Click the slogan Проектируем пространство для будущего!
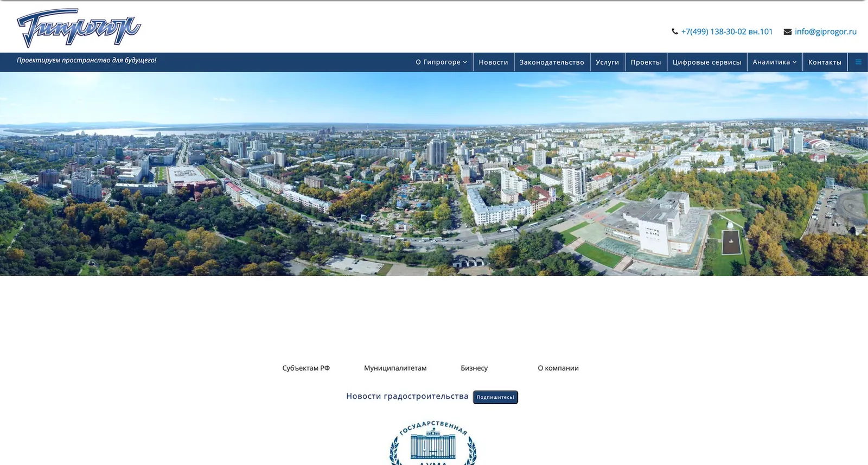The width and height of the screenshot is (868, 465). click(86, 60)
